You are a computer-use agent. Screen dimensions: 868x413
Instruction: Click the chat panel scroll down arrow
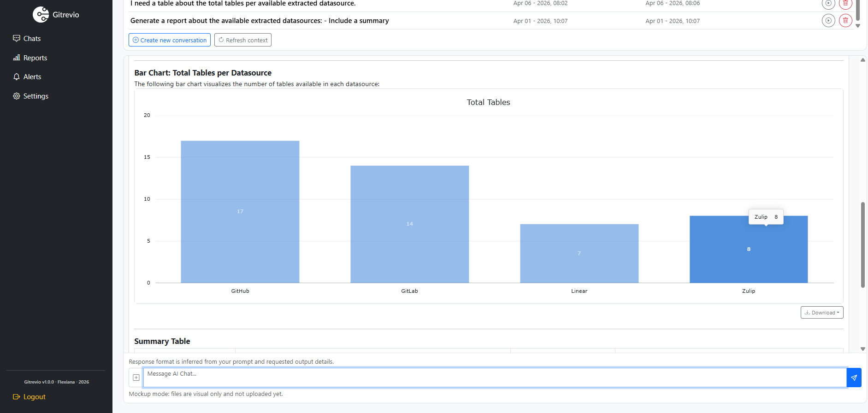tap(863, 349)
